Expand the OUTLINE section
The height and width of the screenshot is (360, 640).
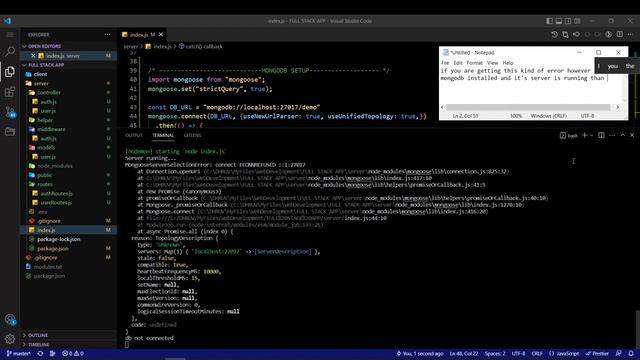click(68, 335)
